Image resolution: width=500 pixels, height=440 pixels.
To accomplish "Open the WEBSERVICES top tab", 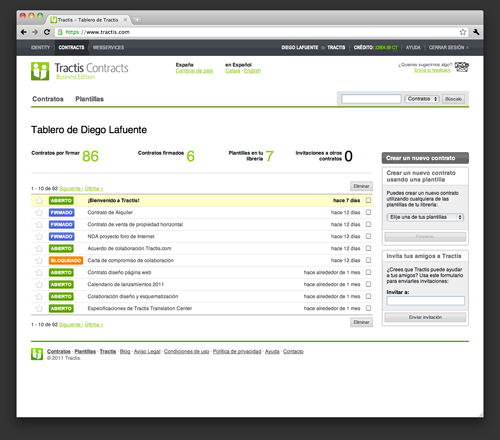I will (x=108, y=47).
